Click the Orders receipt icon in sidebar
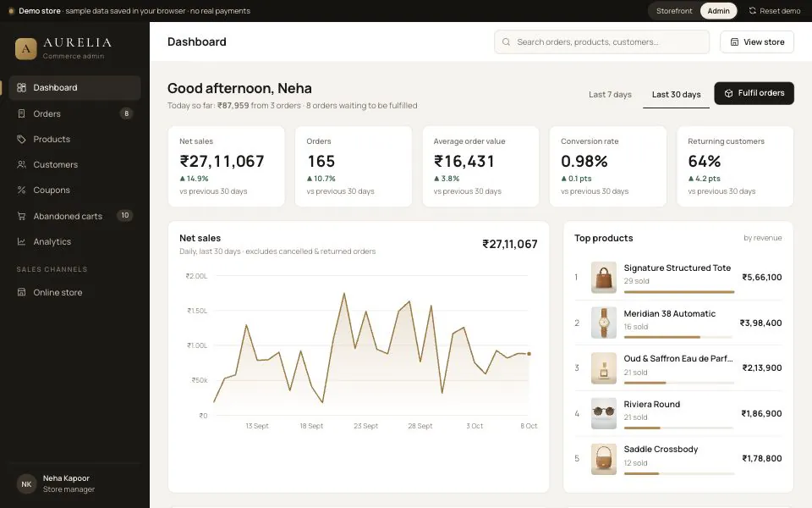Image resolution: width=812 pixels, height=508 pixels. 21,113
